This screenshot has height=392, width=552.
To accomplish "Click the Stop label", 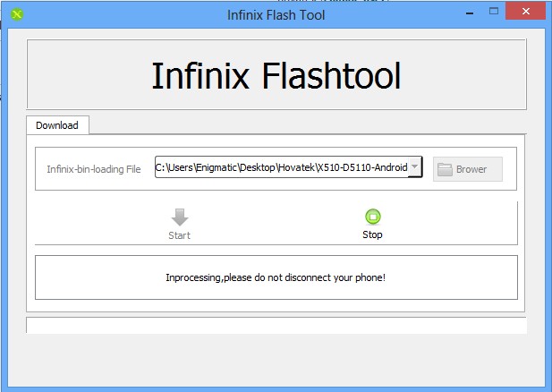I will click(x=372, y=234).
